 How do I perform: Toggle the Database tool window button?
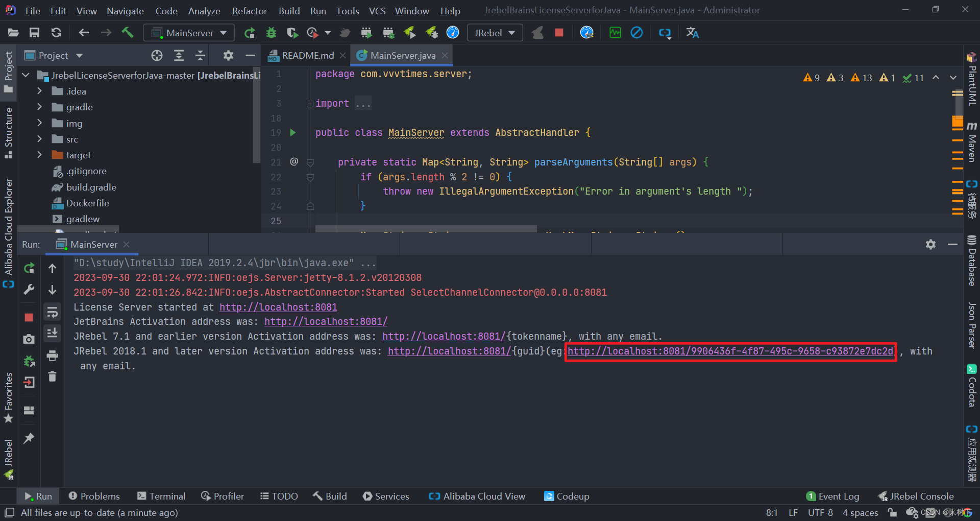click(x=971, y=260)
